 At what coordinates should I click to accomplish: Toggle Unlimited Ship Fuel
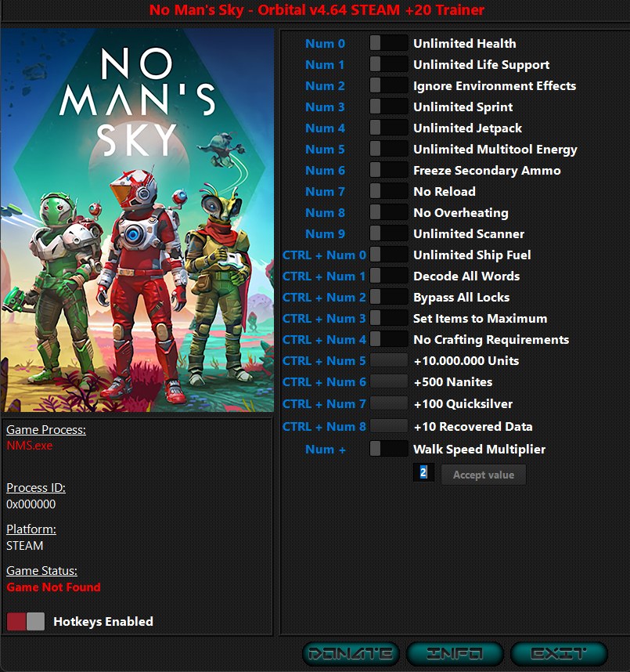pyautogui.click(x=388, y=255)
